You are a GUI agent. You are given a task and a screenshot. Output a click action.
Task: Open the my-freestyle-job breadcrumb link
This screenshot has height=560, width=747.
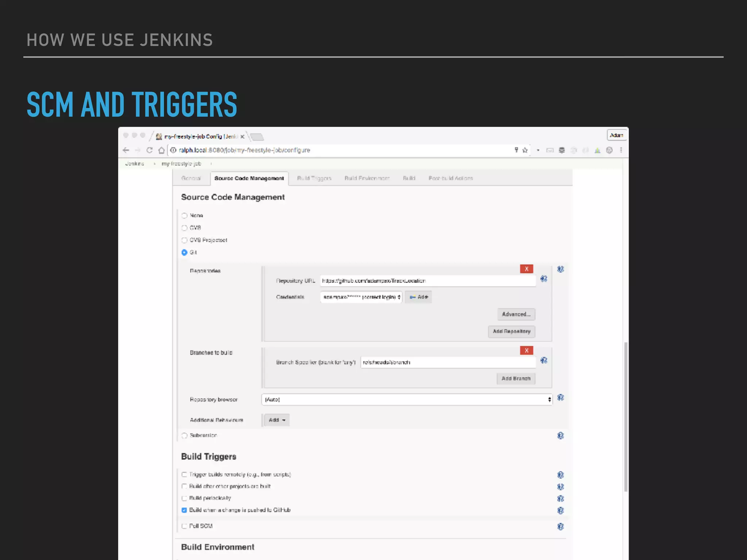(x=181, y=164)
